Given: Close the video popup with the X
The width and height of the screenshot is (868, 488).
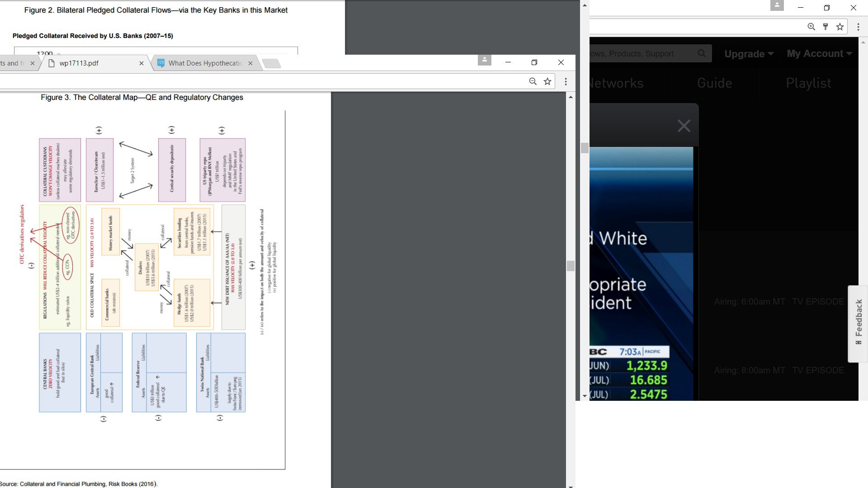Looking at the screenshot, I should pyautogui.click(x=684, y=126).
